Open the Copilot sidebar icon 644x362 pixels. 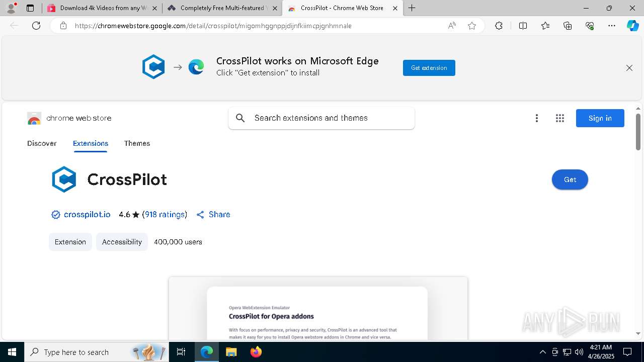tap(632, 26)
